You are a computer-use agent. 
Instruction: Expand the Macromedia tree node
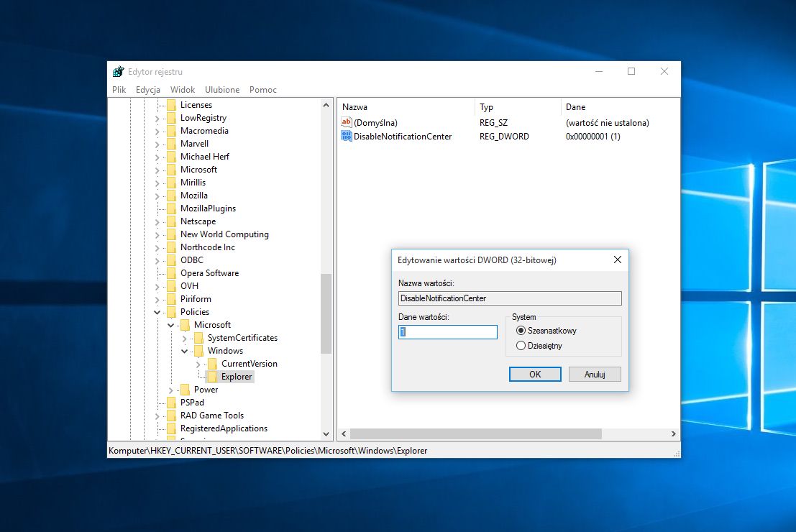(157, 131)
